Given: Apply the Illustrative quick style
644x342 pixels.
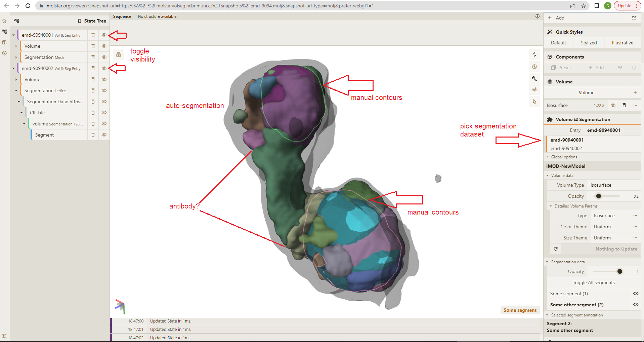Looking at the screenshot, I should click(622, 43).
